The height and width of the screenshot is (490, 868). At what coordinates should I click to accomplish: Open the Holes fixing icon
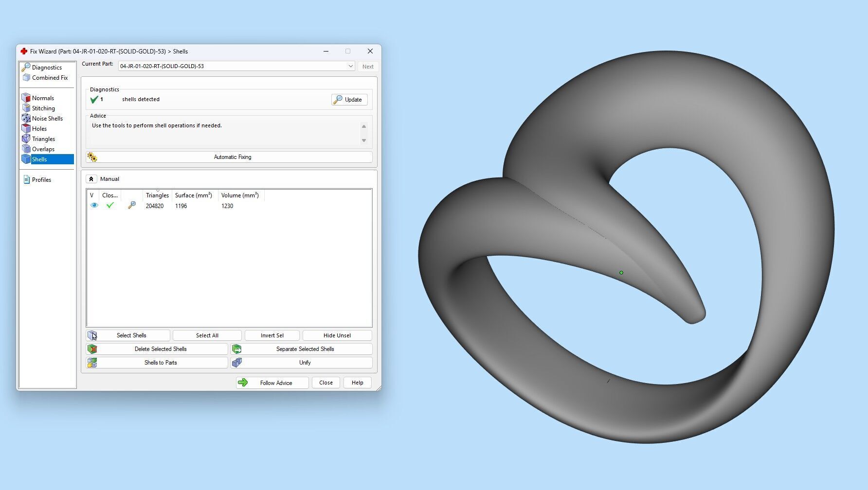(26, 129)
